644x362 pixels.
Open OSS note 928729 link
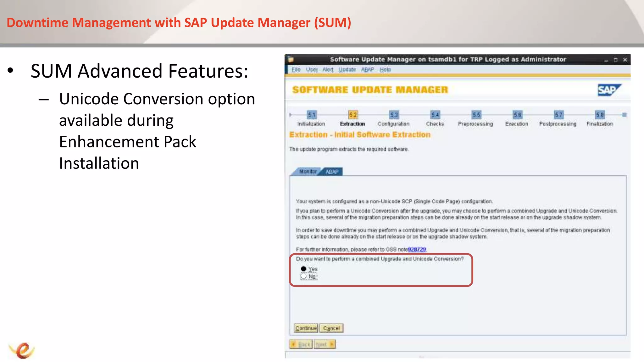[417, 250]
